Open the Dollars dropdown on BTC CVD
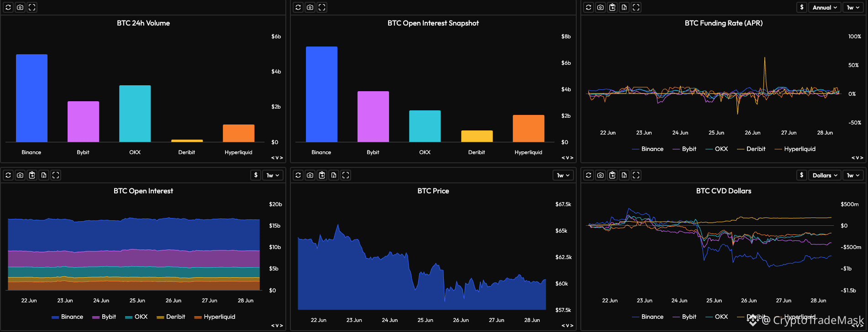Viewport: 868px width, 332px height. point(825,175)
